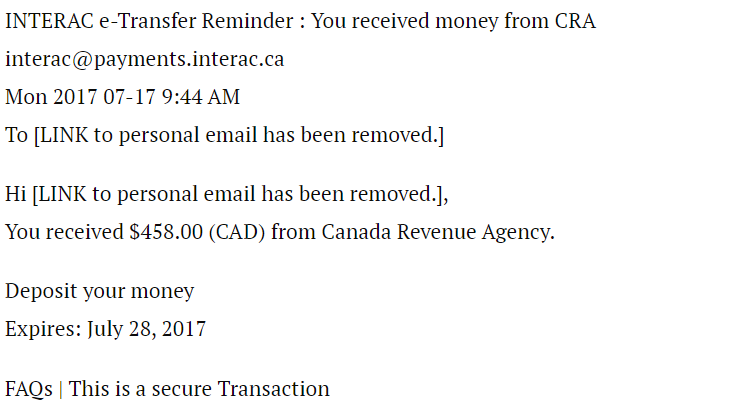
Task: Click the vertical bar separator beside FAQs
Action: coord(61,389)
